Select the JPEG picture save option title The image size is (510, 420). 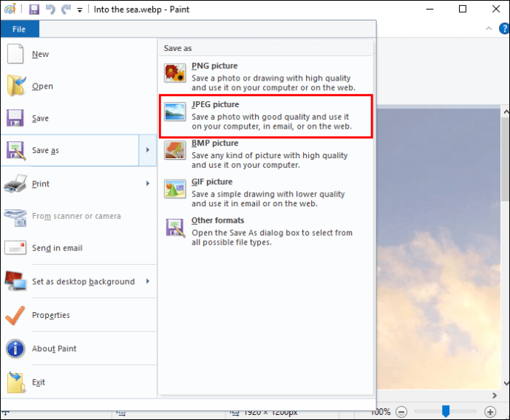click(215, 104)
